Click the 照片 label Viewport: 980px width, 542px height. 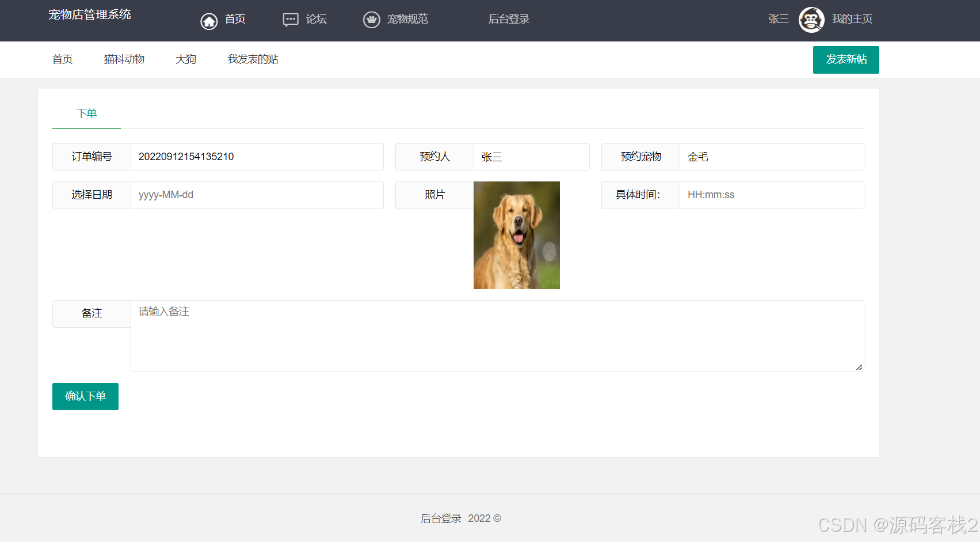tap(434, 195)
